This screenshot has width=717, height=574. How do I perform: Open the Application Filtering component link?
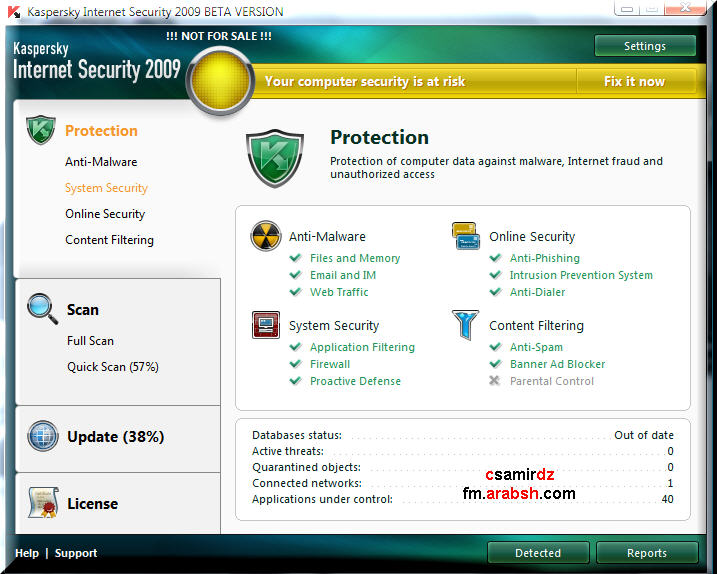pyautogui.click(x=362, y=347)
